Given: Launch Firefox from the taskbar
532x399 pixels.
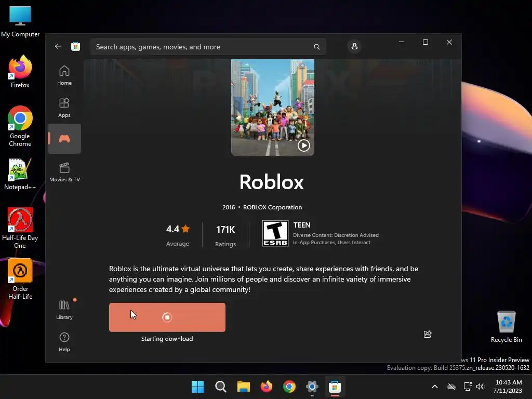Looking at the screenshot, I should [267, 387].
